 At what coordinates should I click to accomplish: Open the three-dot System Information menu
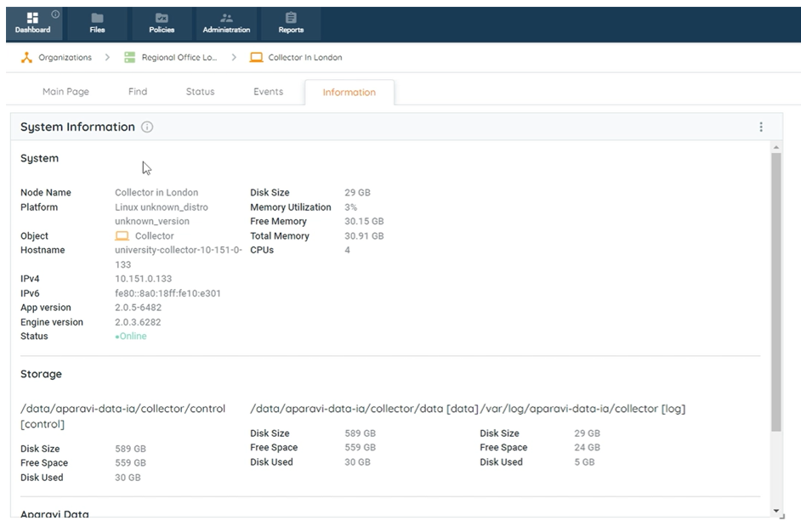click(x=760, y=127)
